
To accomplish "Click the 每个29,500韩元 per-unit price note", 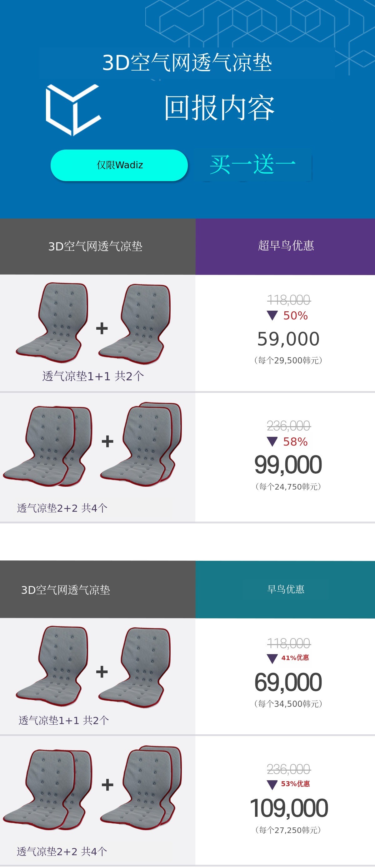I will point(288,361).
